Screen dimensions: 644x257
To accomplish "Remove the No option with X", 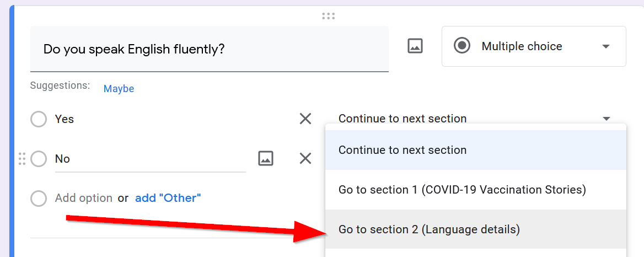I will (305, 159).
